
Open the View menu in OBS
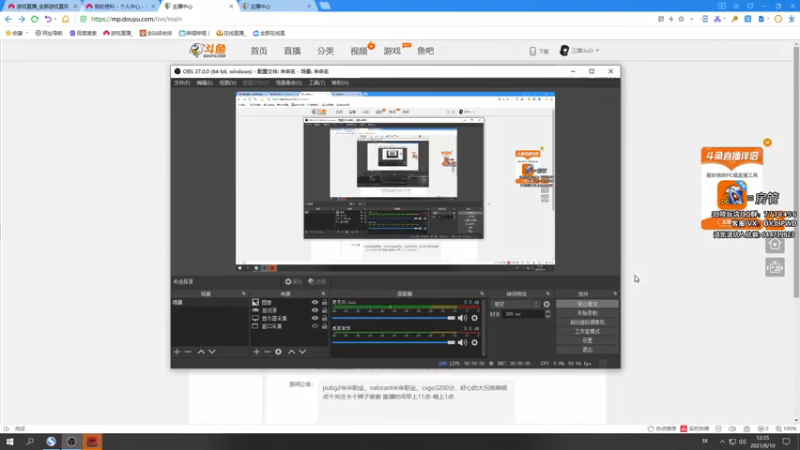pos(228,83)
